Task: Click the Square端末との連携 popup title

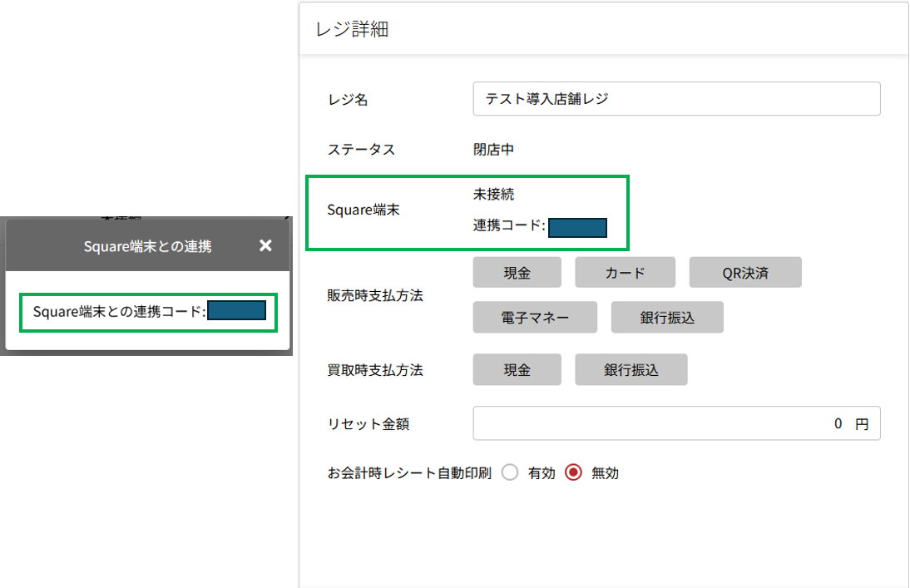Action: coord(147,246)
